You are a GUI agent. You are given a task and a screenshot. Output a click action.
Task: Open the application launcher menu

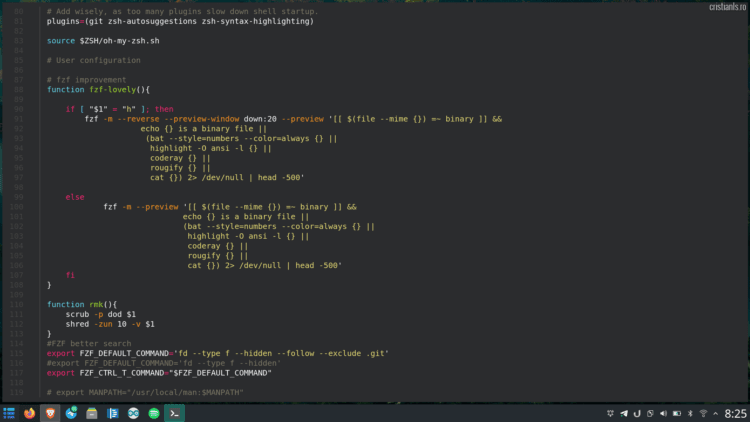[x=9, y=413]
